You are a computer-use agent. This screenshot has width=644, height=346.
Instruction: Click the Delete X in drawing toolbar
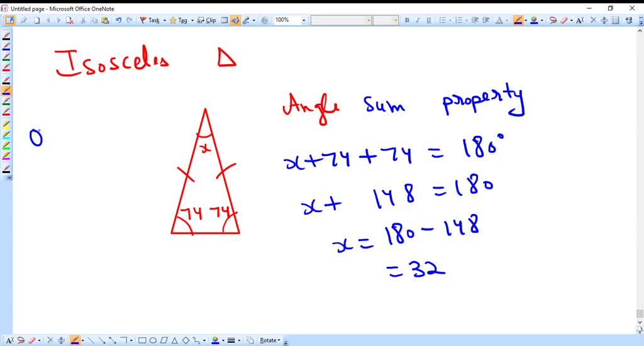coord(50,340)
